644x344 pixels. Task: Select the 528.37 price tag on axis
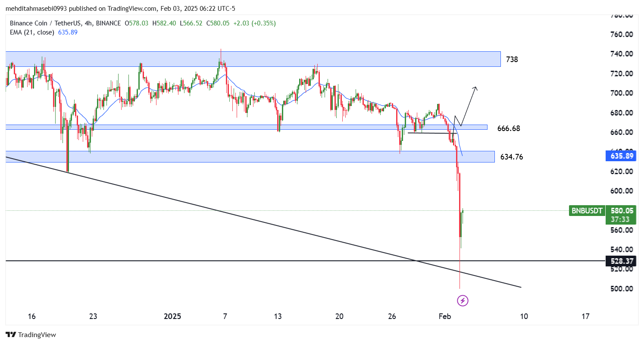(621, 261)
